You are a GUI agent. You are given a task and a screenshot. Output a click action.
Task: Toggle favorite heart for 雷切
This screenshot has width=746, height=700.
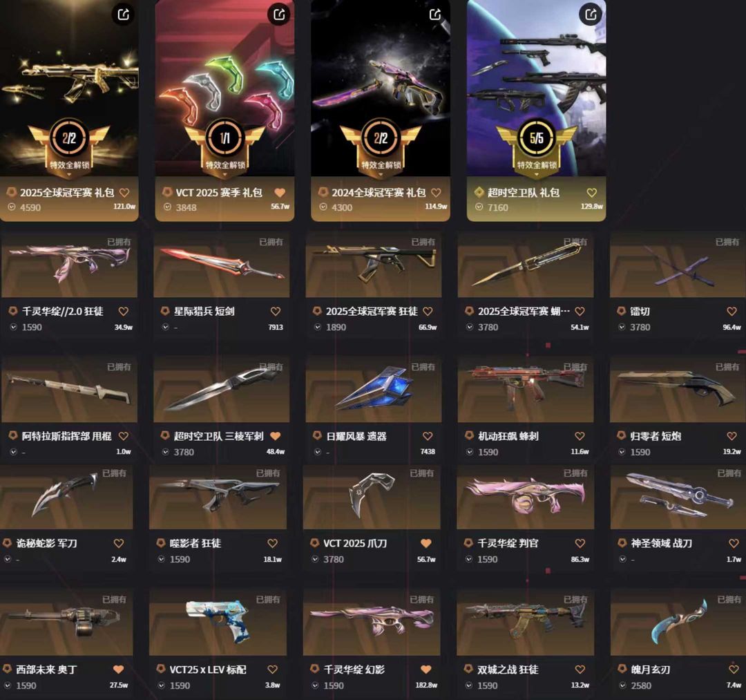coord(731,311)
